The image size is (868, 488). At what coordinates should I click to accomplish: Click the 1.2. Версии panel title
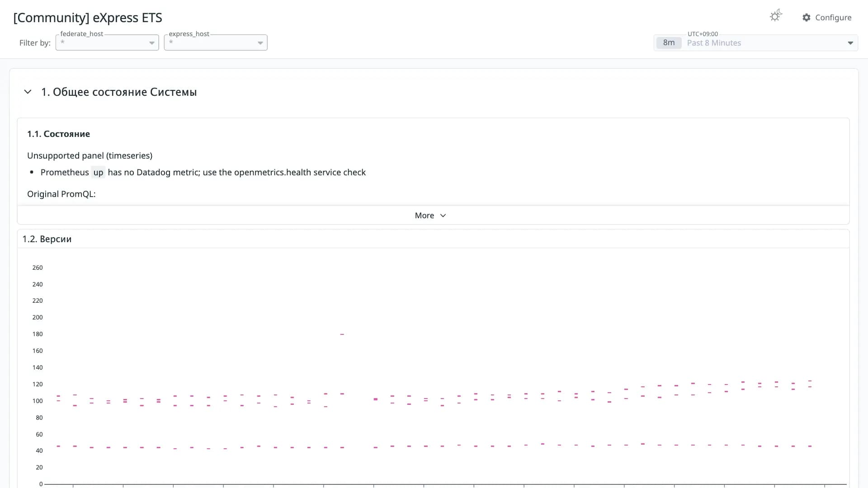47,239
